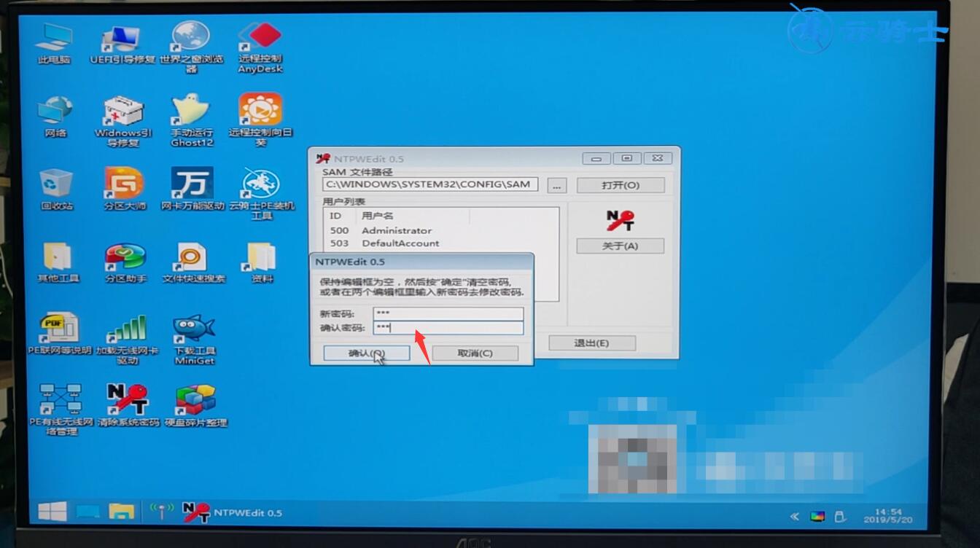The height and width of the screenshot is (548, 980).
Task: Click the NT key logo in NTPWEdit
Action: pos(621,219)
